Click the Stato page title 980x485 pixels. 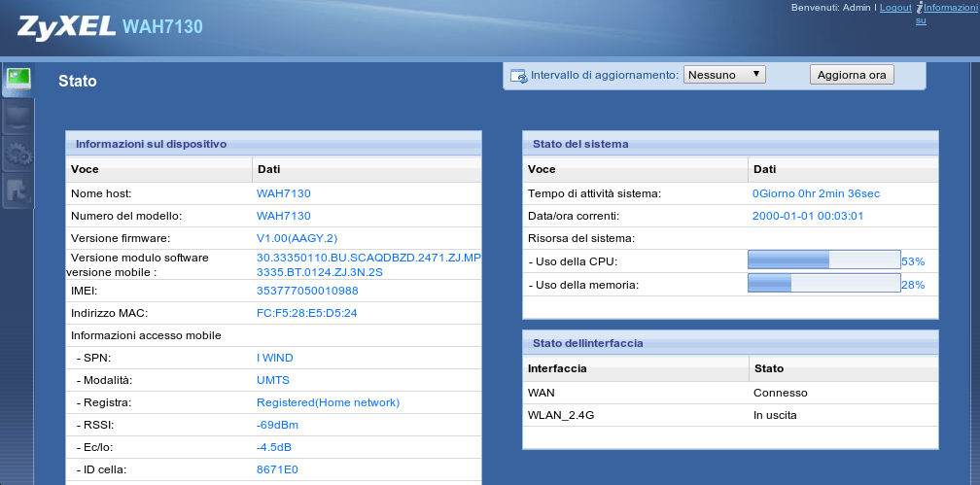pos(78,82)
